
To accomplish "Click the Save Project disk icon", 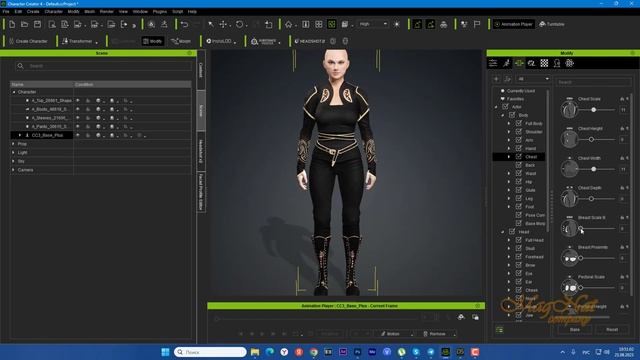I will tap(37, 24).
